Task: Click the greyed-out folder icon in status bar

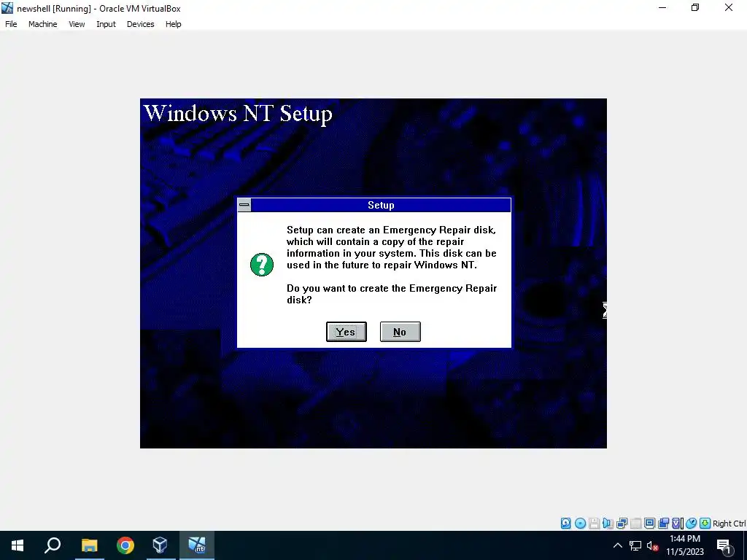Action: pyautogui.click(x=635, y=524)
